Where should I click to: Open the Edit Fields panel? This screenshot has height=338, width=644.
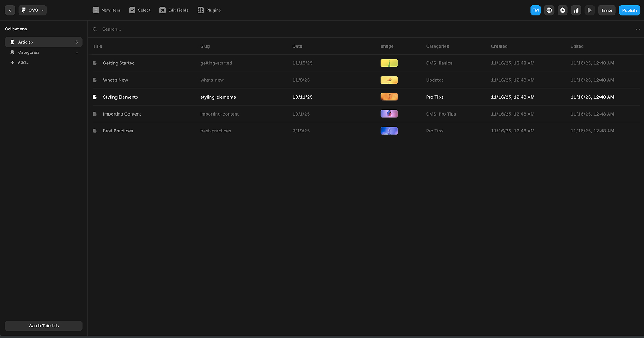174,10
